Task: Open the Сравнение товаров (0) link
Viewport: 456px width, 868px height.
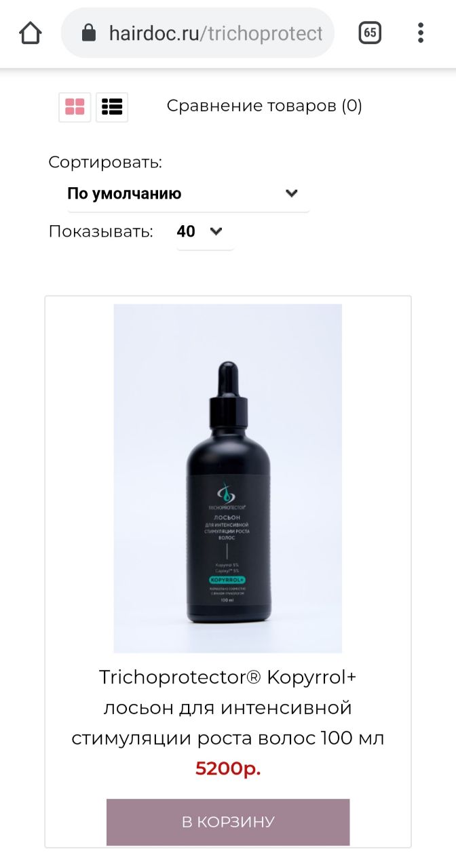Action: (265, 106)
